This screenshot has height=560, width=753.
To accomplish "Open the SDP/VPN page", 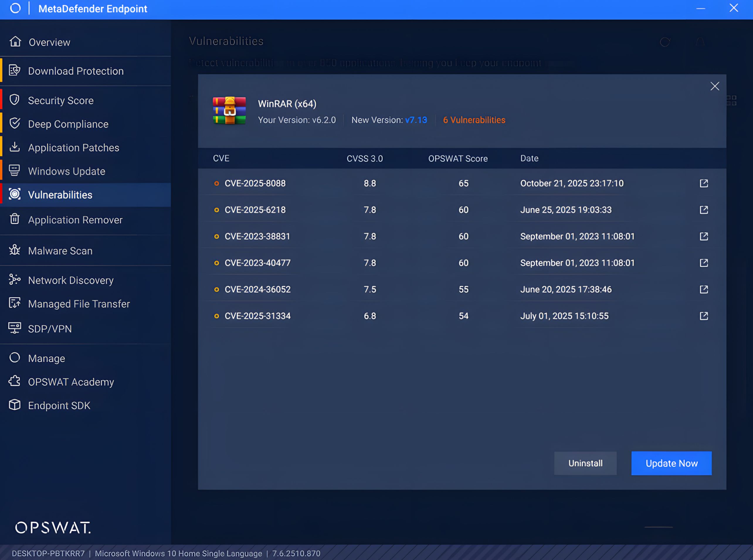I will (50, 329).
